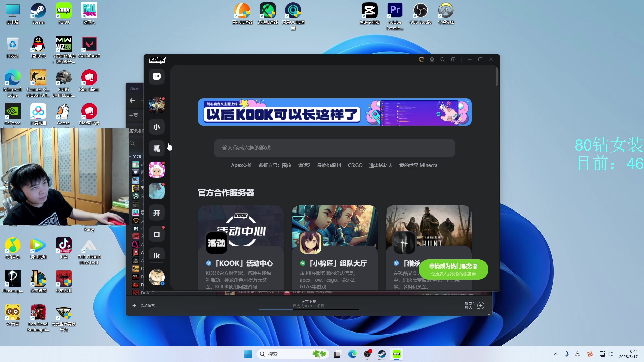The height and width of the screenshot is (362, 644).
Task: Open VALORANT desktop shortcut
Action: [89, 47]
